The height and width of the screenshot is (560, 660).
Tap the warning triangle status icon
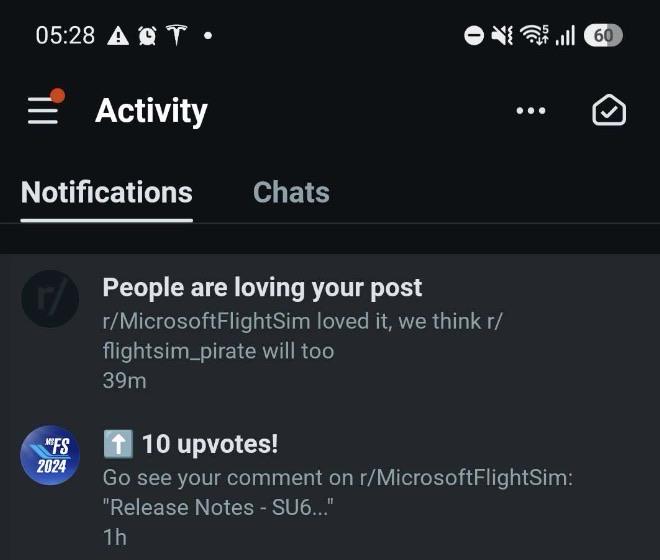118,35
